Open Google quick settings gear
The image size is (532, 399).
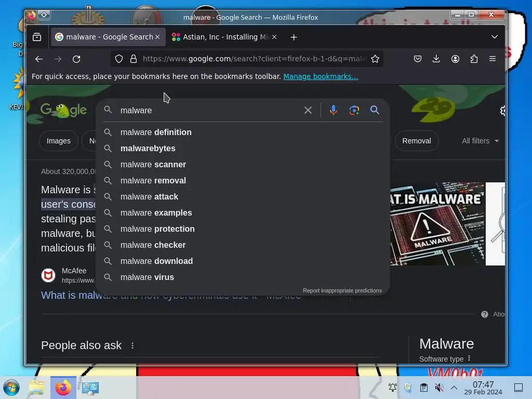[x=502, y=111]
